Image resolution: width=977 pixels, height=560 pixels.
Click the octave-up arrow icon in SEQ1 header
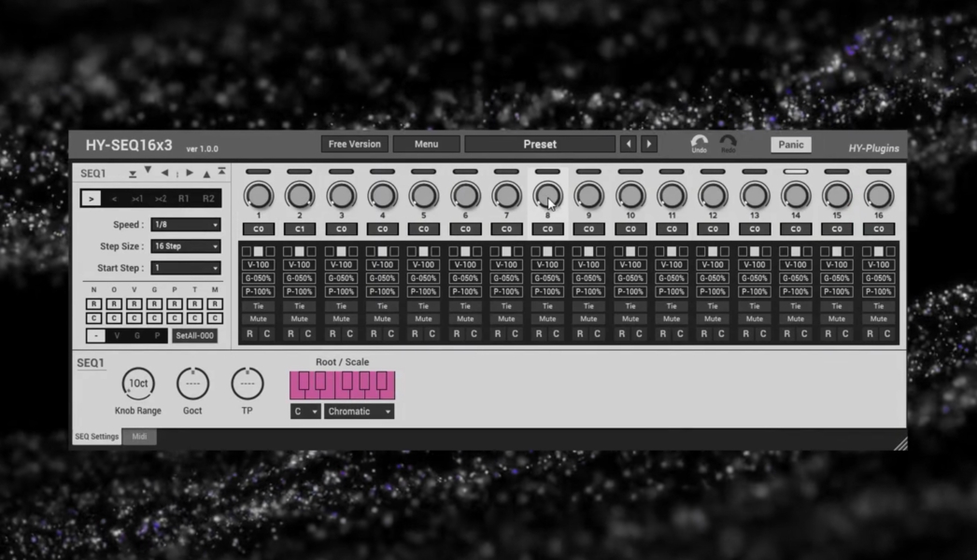(x=207, y=174)
